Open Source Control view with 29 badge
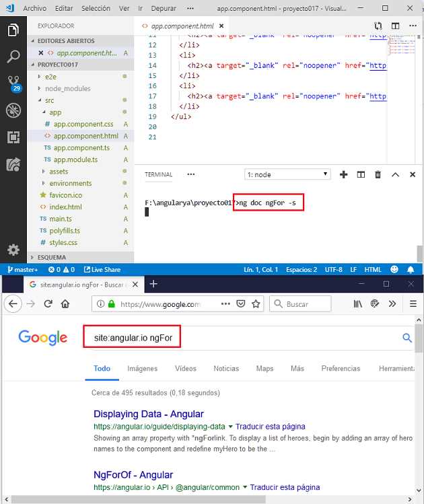This screenshot has width=424, height=504. 14,83
